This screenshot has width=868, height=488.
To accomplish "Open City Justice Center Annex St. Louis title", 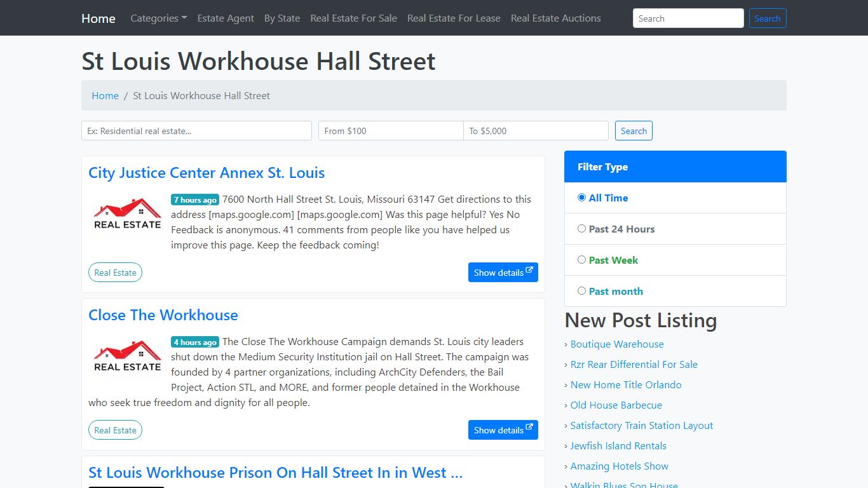I will pos(207,173).
